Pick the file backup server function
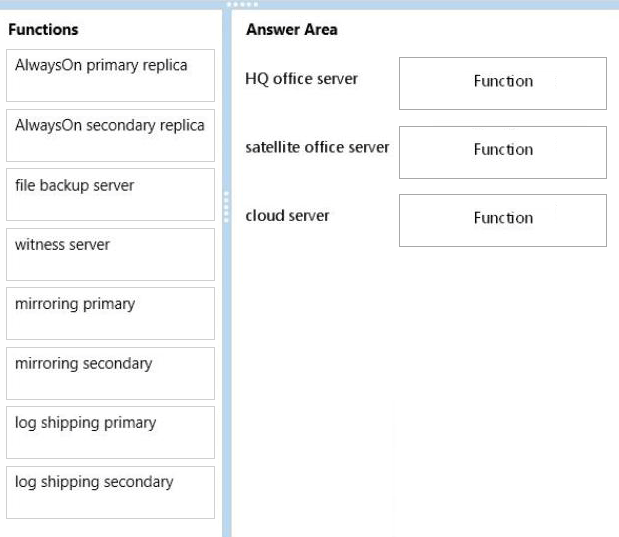The image size is (619, 537). [x=110, y=194]
